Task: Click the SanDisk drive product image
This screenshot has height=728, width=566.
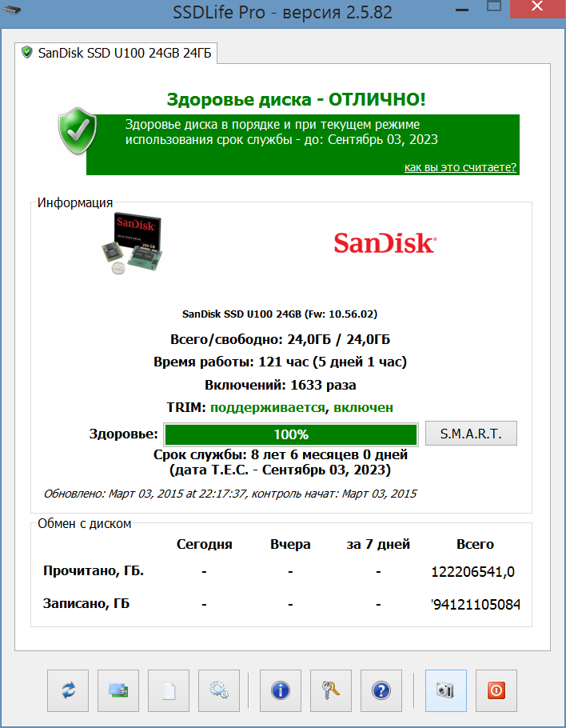Action: pos(131,243)
